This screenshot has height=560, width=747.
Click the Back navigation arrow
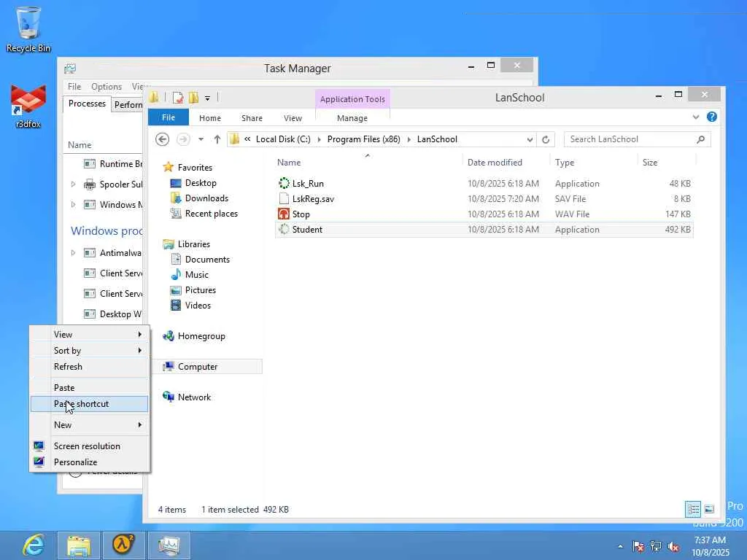click(163, 139)
